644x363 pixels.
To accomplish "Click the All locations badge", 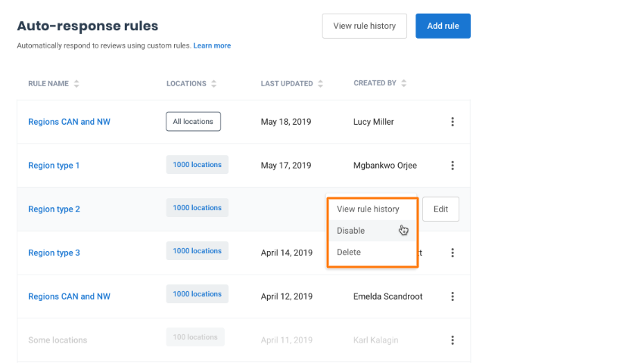I will (x=193, y=121).
